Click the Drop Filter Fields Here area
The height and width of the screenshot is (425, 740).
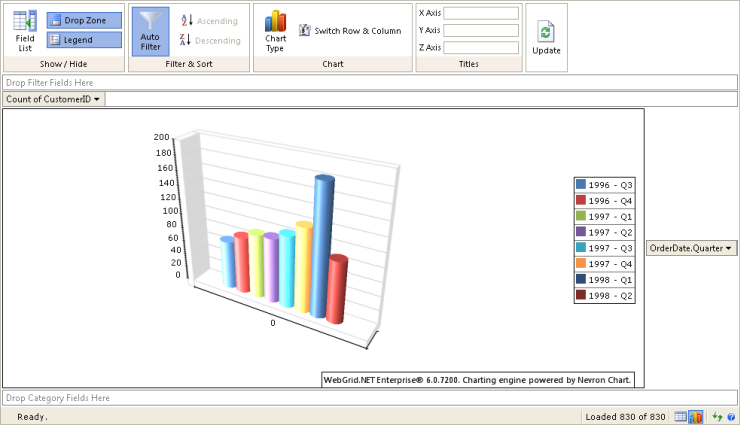pos(370,82)
